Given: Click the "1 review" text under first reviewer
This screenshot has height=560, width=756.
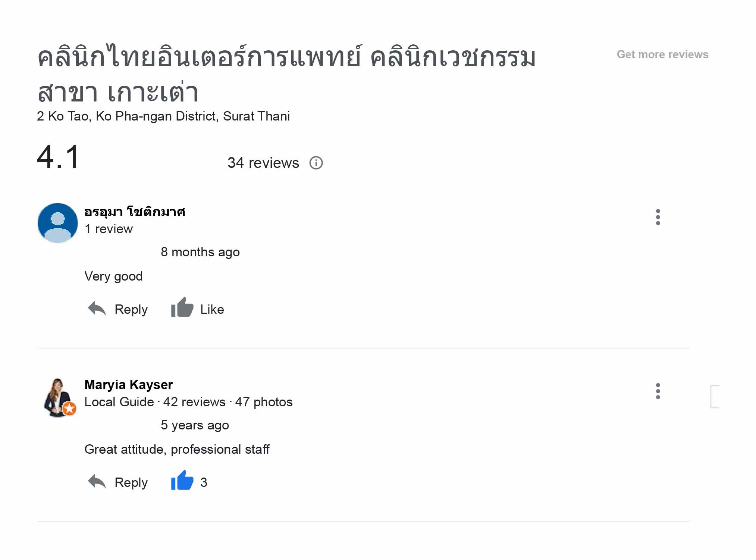Looking at the screenshot, I should tap(109, 229).
